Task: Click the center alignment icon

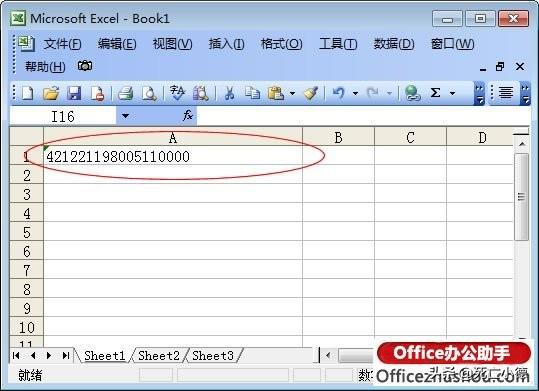Action: tap(506, 93)
